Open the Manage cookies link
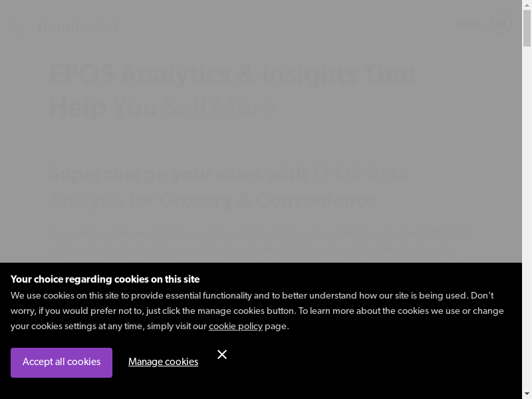Viewport: 532px width, 399px height. tap(163, 362)
